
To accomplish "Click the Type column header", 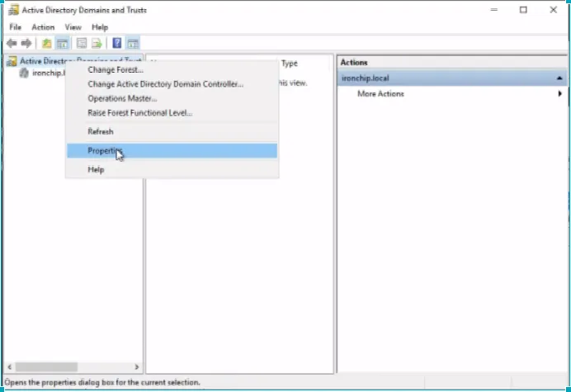I will [289, 64].
